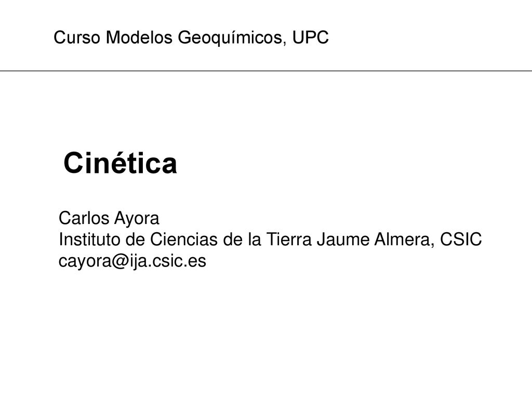Viewport: 532px width, 399px height.
Task: Click the cayora@ija.csic.es email address
Action: click(132, 261)
